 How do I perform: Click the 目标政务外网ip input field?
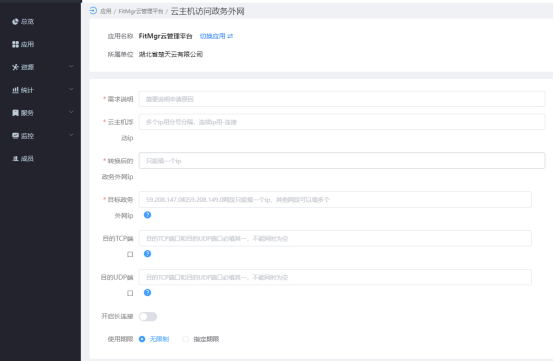point(335,200)
